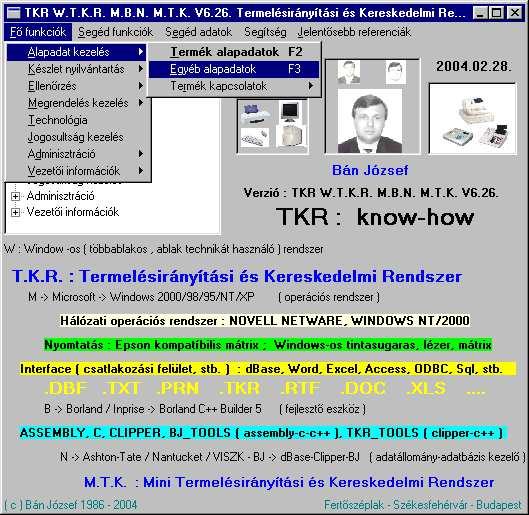Click the .DBF file extension text
This screenshot has width=529, height=515.
[x=66, y=389]
